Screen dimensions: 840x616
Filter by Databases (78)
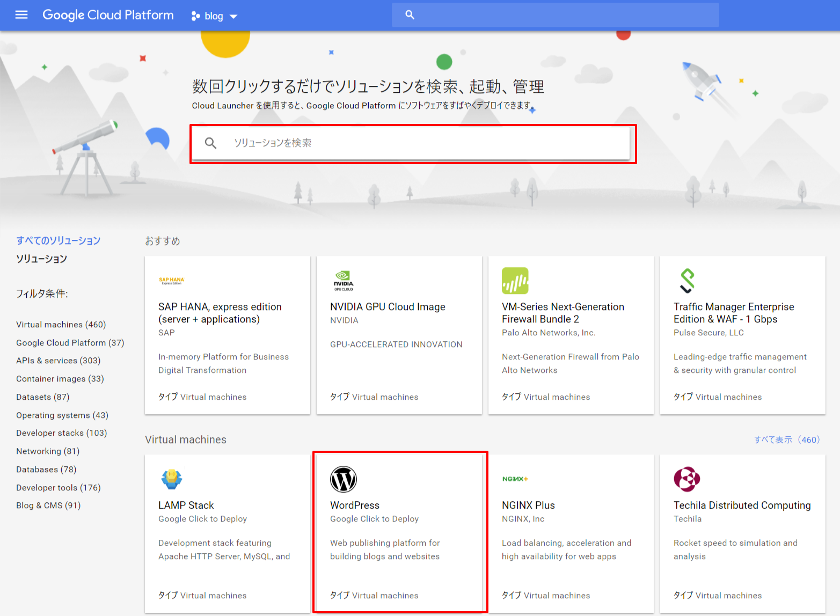[46, 470]
